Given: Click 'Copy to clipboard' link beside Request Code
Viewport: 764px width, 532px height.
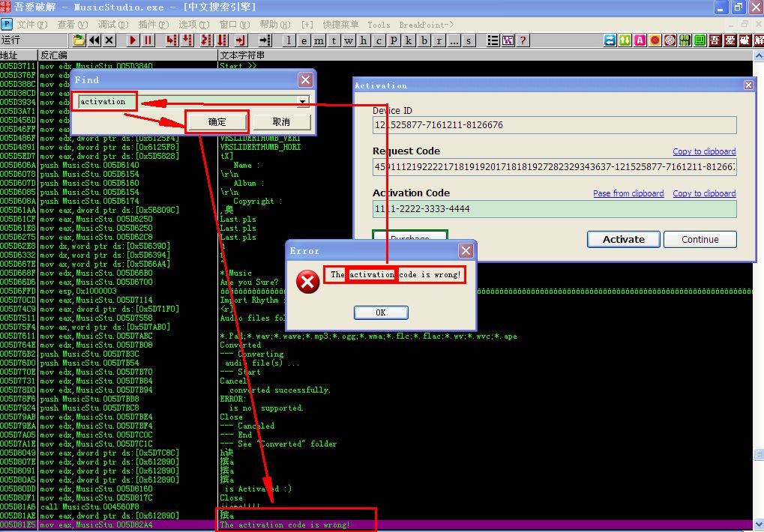Looking at the screenshot, I should tap(704, 151).
